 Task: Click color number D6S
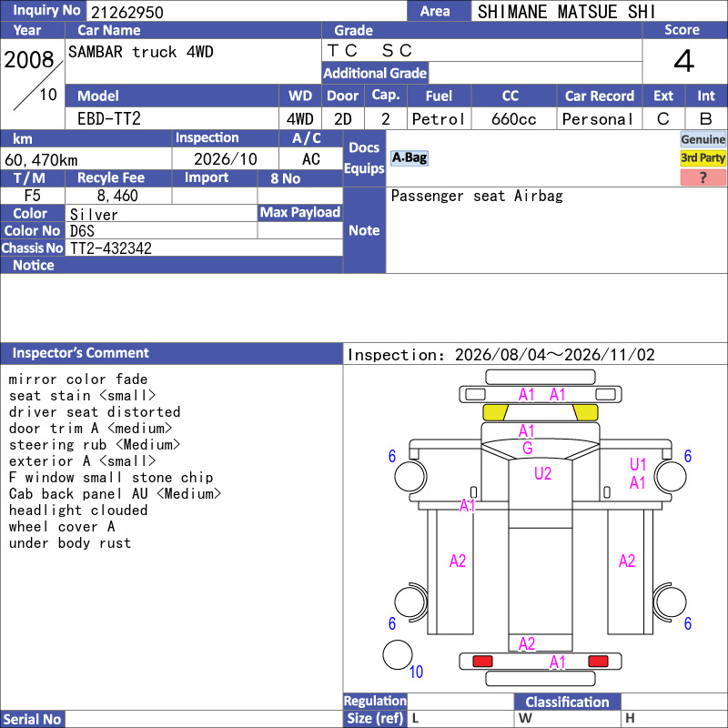tap(82, 231)
